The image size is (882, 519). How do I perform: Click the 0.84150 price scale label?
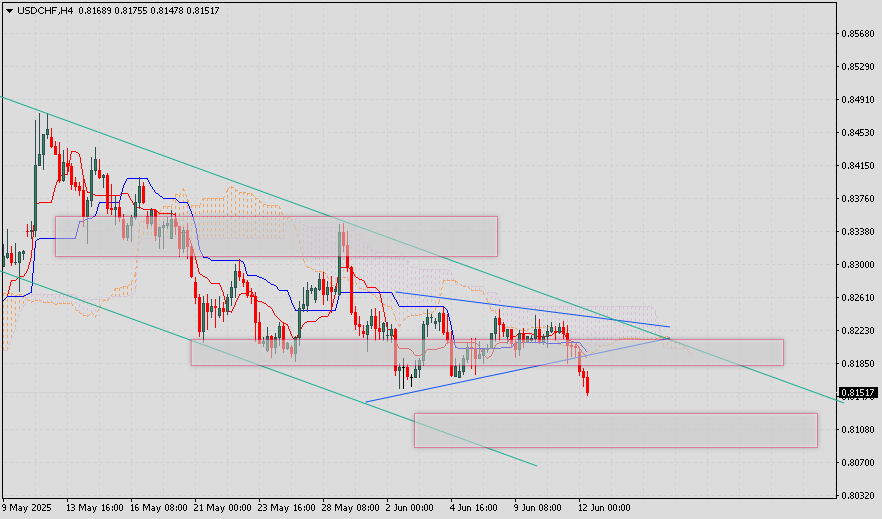coord(858,166)
